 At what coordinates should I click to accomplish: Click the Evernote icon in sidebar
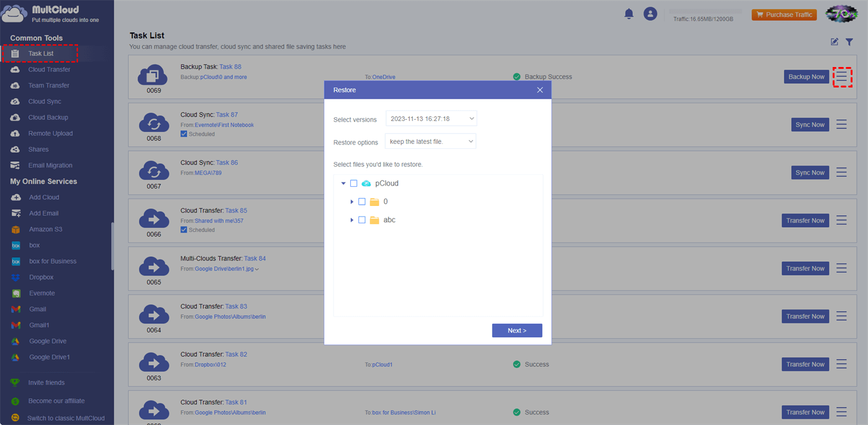point(15,293)
